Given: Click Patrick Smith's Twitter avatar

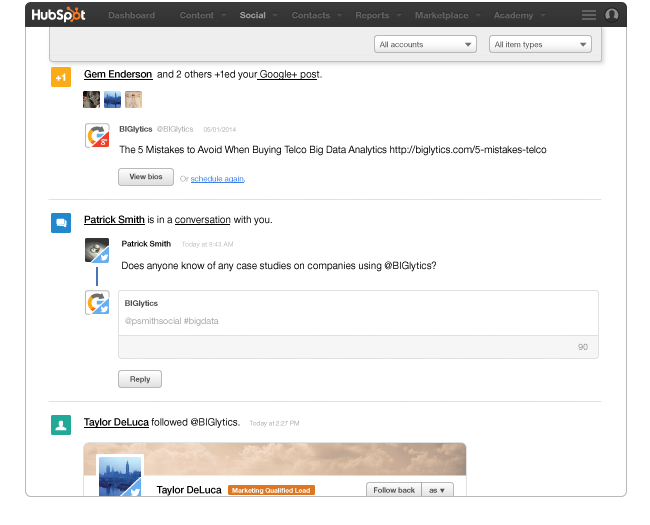Looking at the screenshot, I should point(97,250).
